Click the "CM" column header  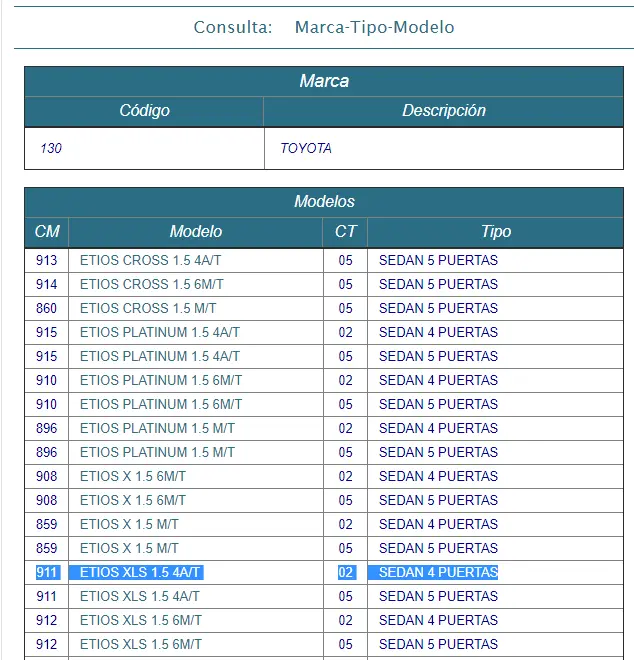[x=47, y=232]
